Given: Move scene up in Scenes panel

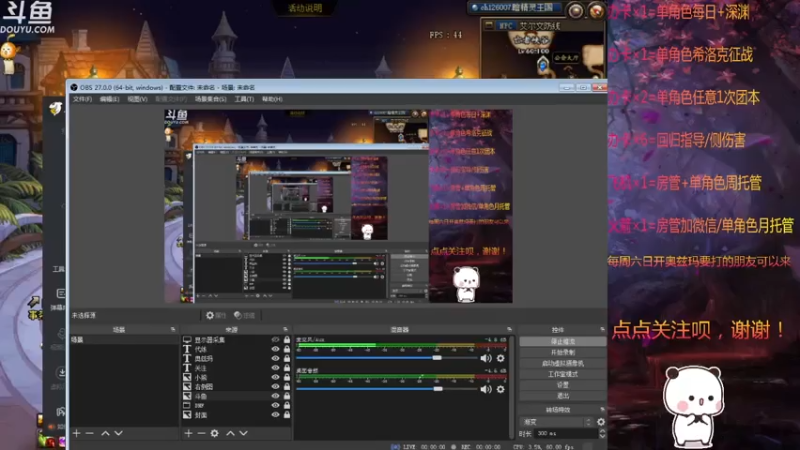Looking at the screenshot, I should pyautogui.click(x=105, y=433).
